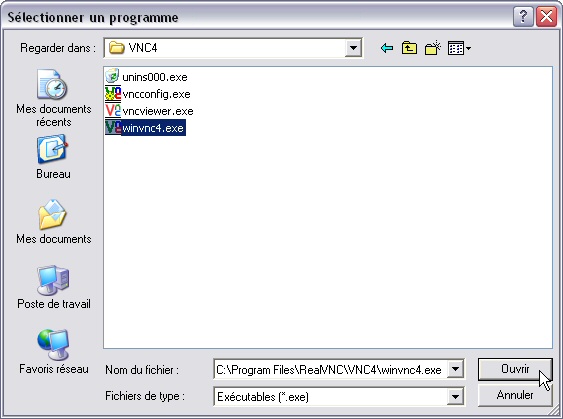
Task: Open the Mes documents sidebar folder
Action: 53,222
